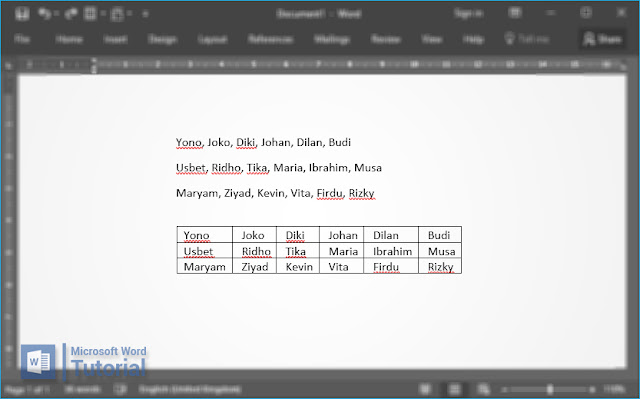This screenshot has height=399, width=640.
Task: Select Print Layout view icon
Action: [454, 389]
